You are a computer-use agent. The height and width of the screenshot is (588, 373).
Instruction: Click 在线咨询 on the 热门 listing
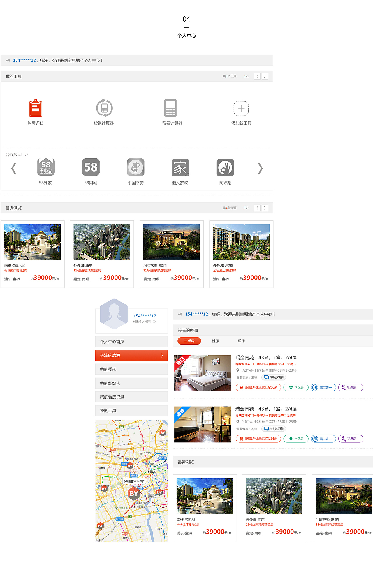pyautogui.click(x=274, y=377)
